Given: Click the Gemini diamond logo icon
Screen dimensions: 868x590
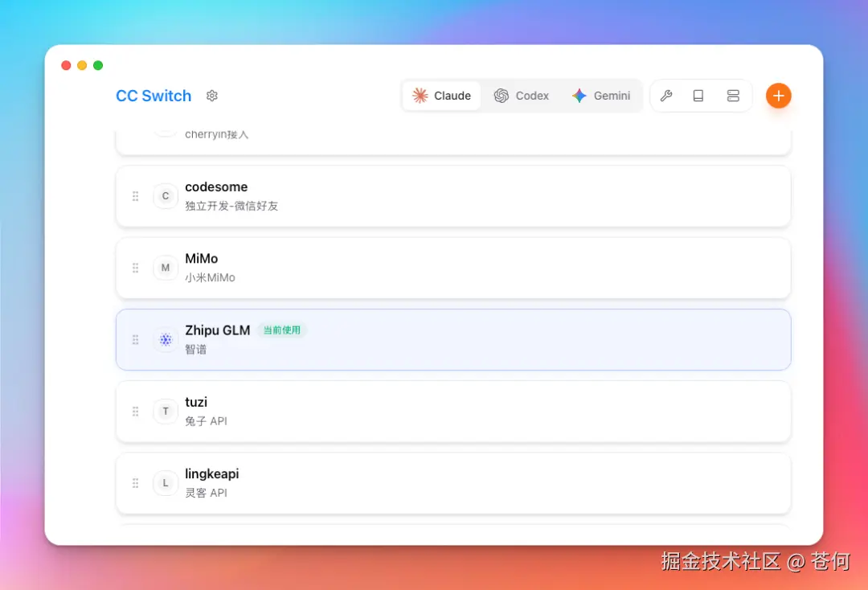Looking at the screenshot, I should click(579, 95).
